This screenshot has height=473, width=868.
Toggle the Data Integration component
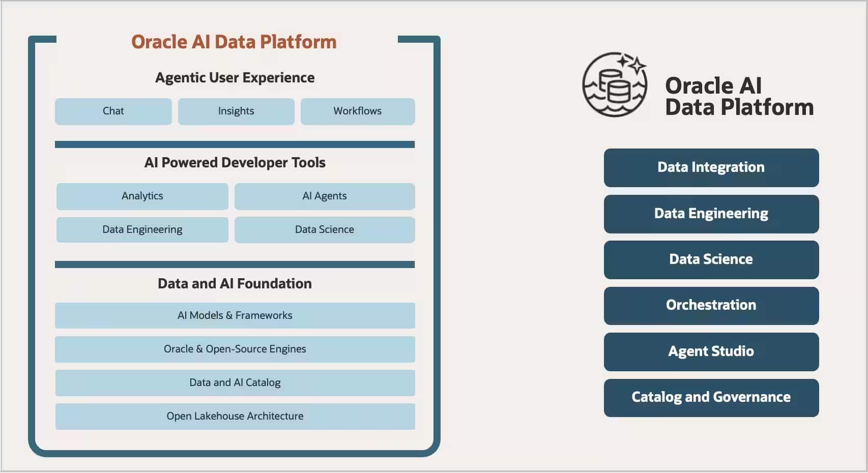tap(710, 167)
